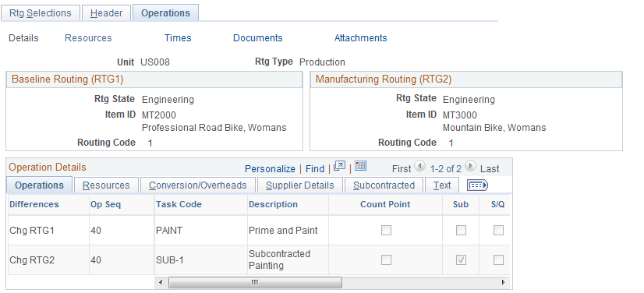Go to previous rows arrow icon

point(419,166)
